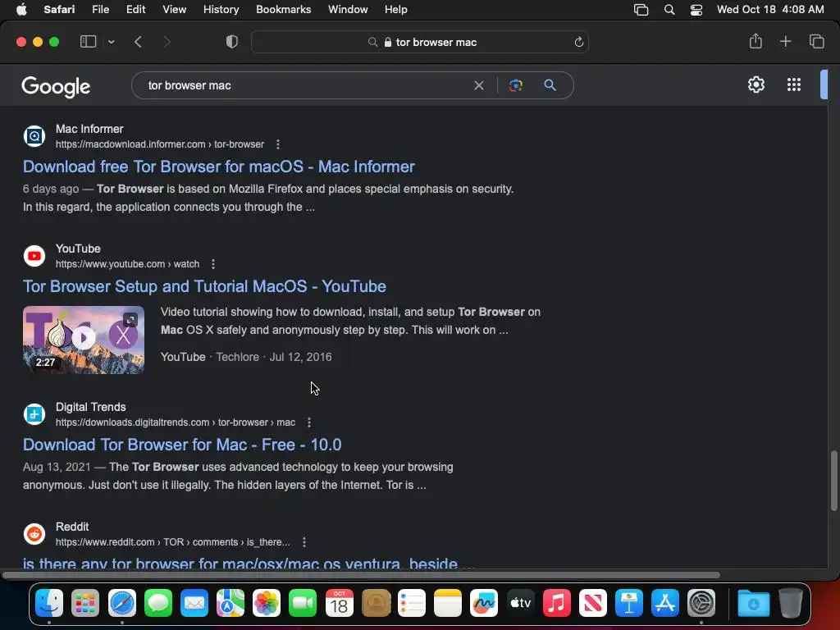Click the Safari address bar
This screenshot has width=840, height=630.
420,42
